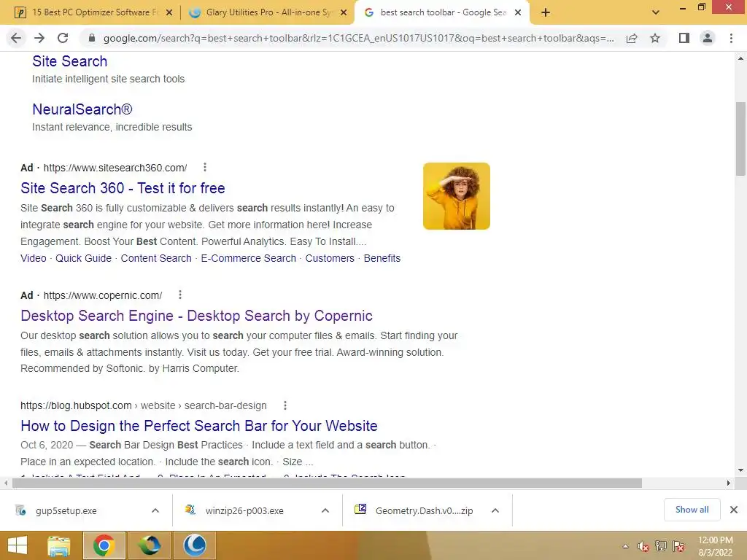Switch to Glary Utilities Pro tab
The image size is (747, 560).
[x=267, y=12]
